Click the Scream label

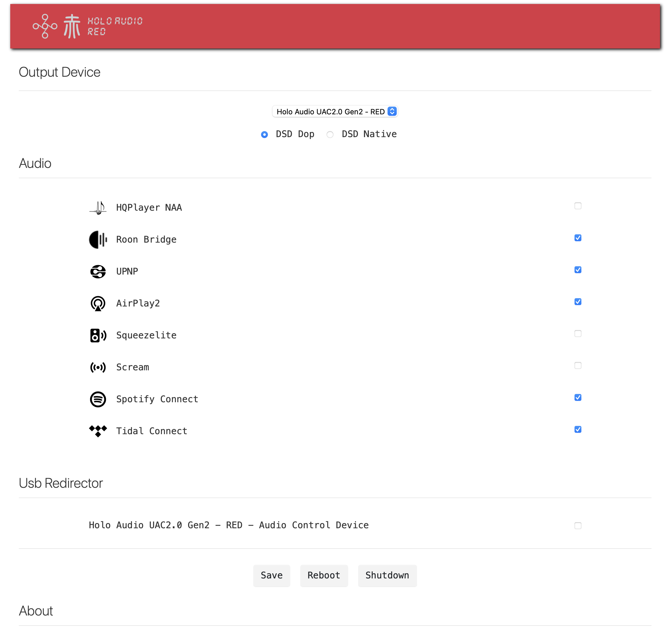pyautogui.click(x=133, y=367)
